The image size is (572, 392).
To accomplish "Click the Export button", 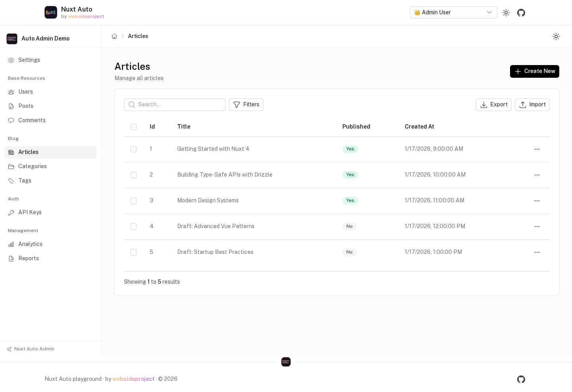I will (494, 105).
